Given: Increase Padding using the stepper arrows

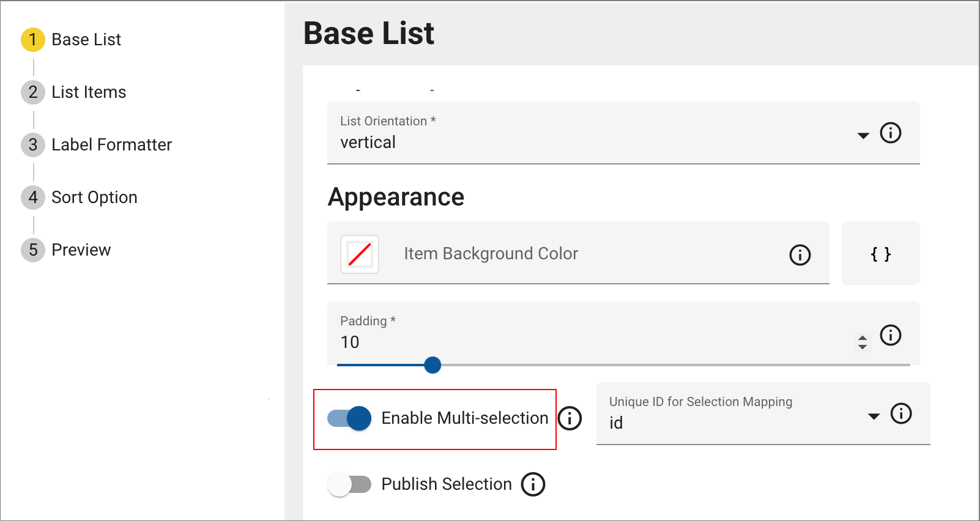Looking at the screenshot, I should point(863,339).
